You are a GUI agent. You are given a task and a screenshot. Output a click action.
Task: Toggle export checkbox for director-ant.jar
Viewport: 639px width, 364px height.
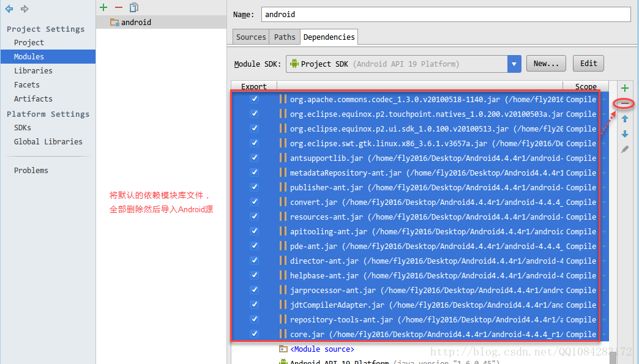click(x=254, y=260)
